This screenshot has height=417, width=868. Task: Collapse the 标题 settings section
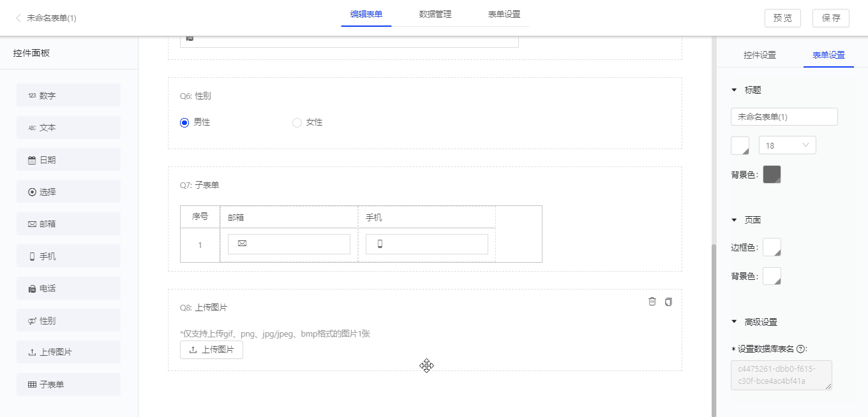coord(733,89)
